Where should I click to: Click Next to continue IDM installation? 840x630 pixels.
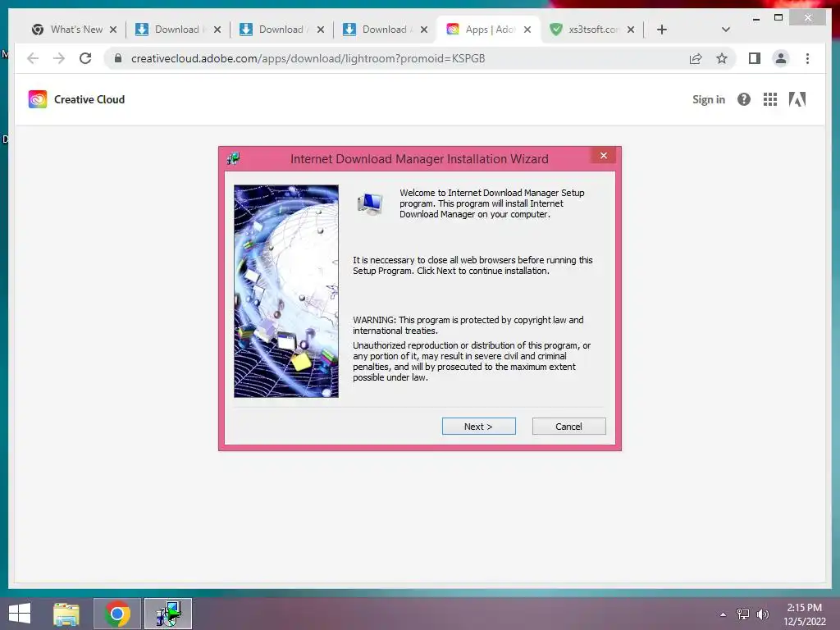click(x=478, y=427)
